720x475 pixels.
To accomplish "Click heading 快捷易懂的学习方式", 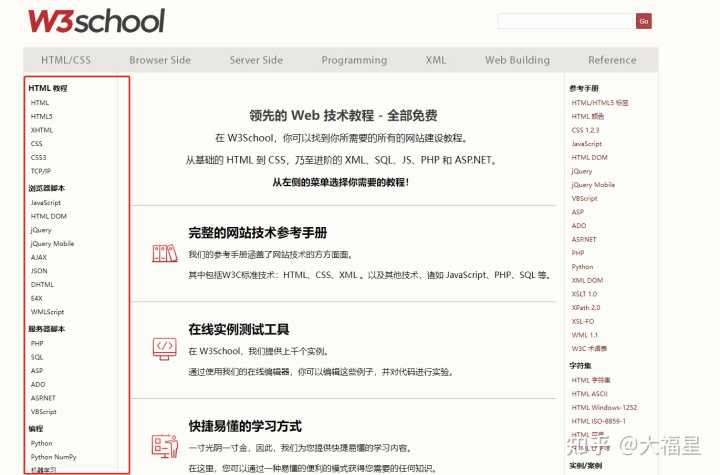I will pyautogui.click(x=245, y=426).
